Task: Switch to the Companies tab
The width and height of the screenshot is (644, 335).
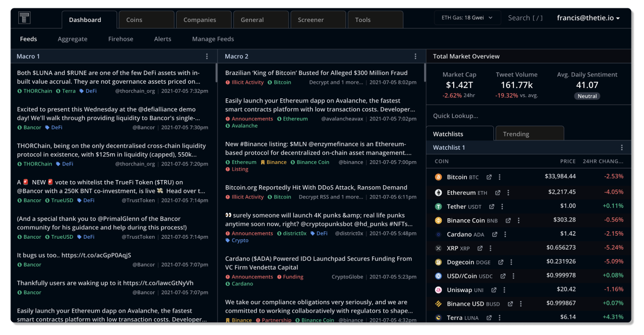Action: pyautogui.click(x=204, y=20)
